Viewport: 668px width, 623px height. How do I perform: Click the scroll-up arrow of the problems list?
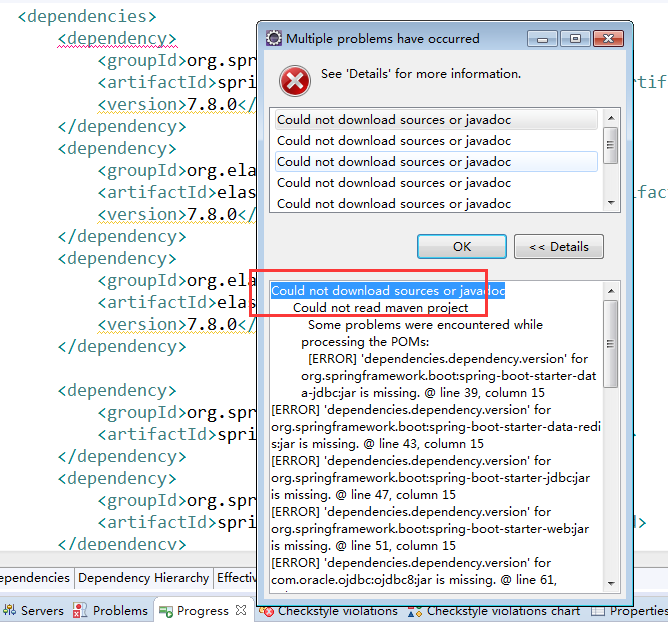611,118
